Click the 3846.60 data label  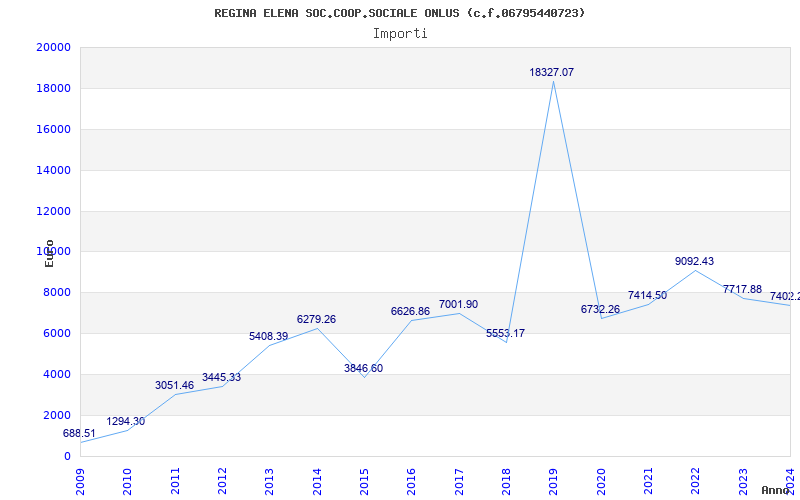pos(363,368)
